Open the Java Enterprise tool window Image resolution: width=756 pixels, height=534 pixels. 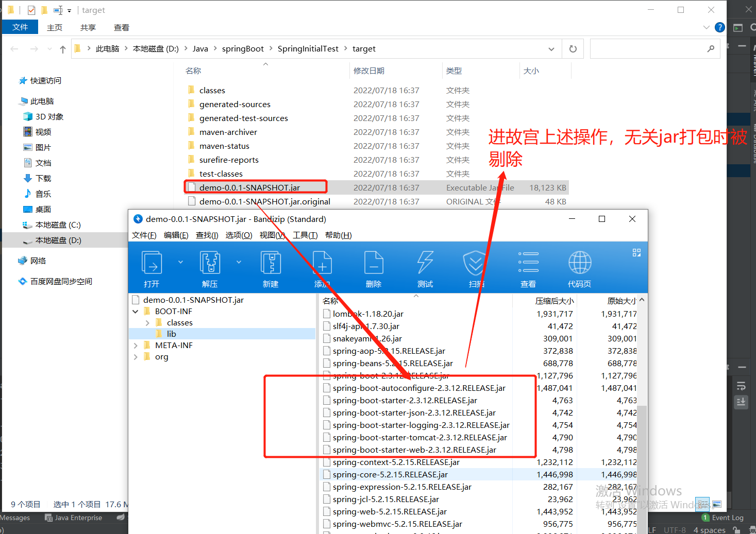click(74, 518)
